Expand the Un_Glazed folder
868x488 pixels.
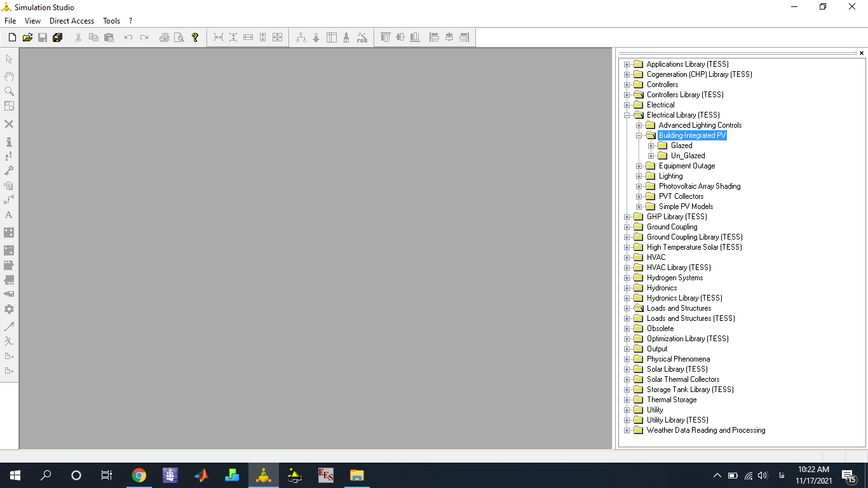(x=651, y=156)
